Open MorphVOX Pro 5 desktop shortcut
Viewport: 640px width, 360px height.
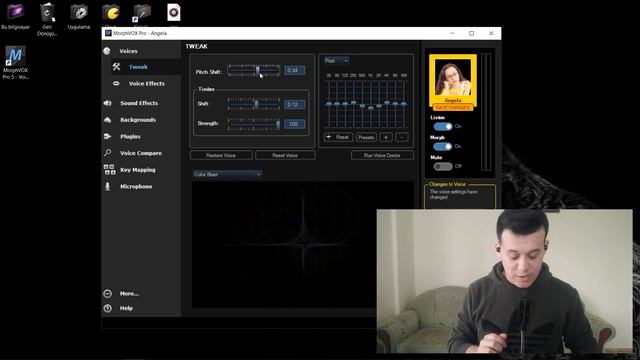click(x=16, y=62)
